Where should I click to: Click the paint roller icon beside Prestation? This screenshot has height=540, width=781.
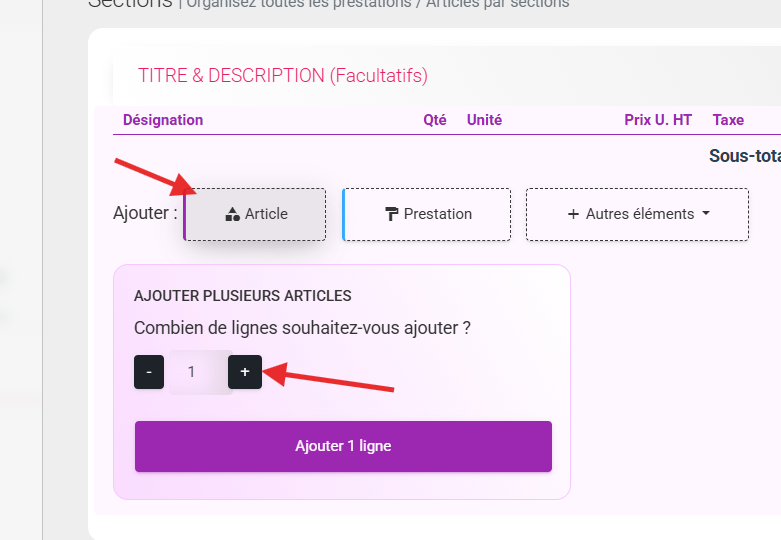point(391,214)
